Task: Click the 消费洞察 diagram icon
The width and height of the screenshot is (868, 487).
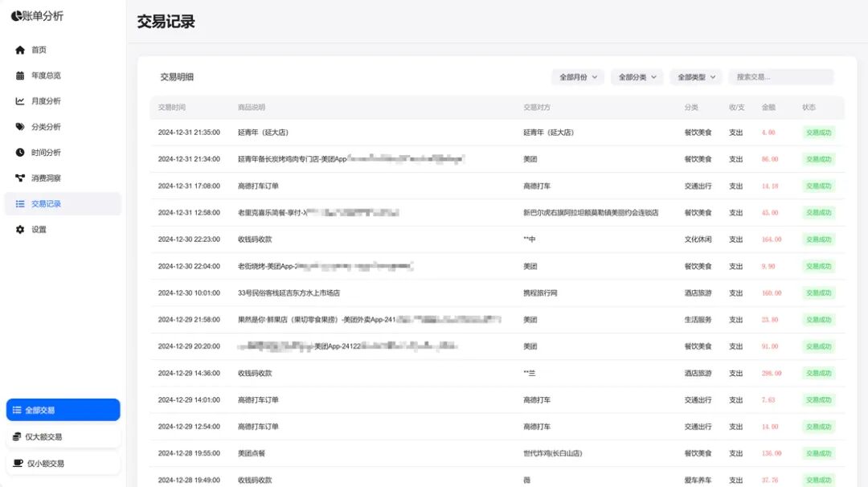Action: tap(20, 178)
